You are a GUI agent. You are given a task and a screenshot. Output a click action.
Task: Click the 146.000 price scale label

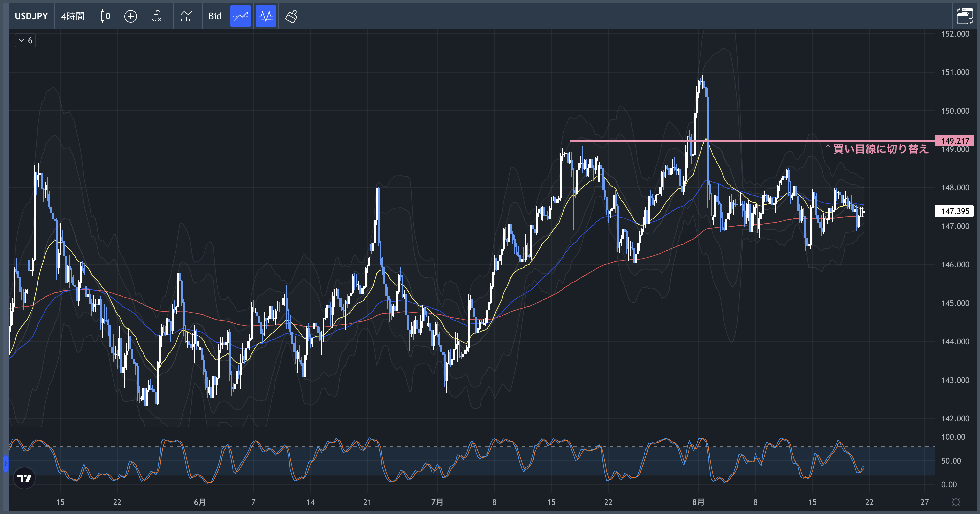coord(955,264)
